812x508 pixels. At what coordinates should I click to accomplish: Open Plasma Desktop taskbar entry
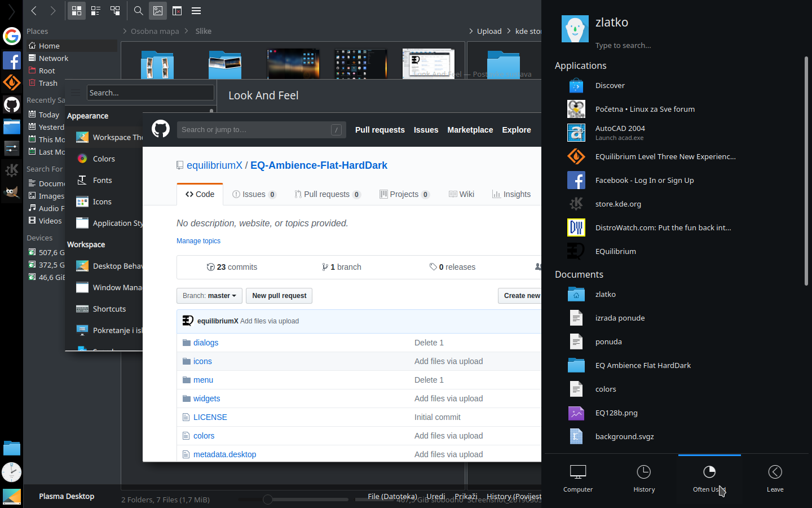[x=67, y=496]
